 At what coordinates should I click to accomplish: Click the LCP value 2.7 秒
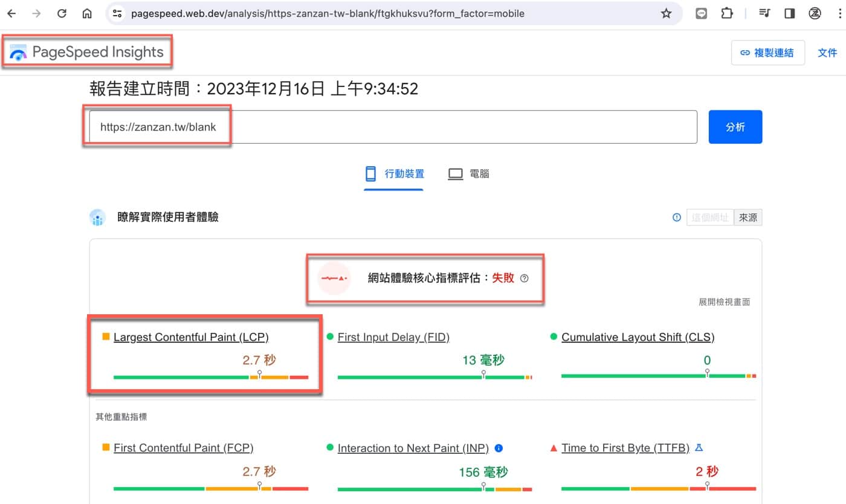pos(259,361)
